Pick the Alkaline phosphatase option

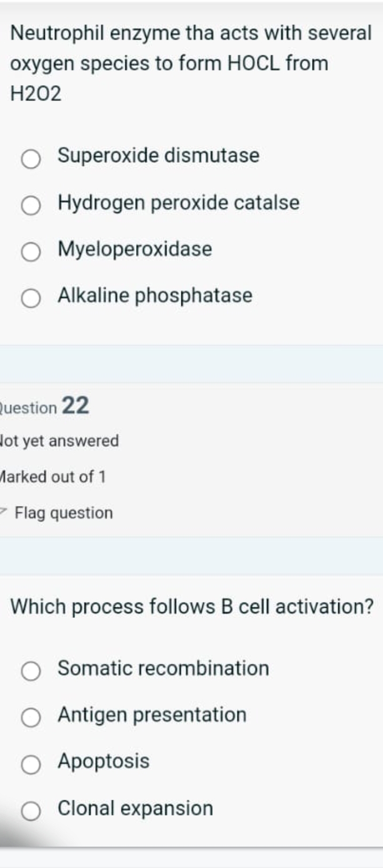tap(31, 298)
